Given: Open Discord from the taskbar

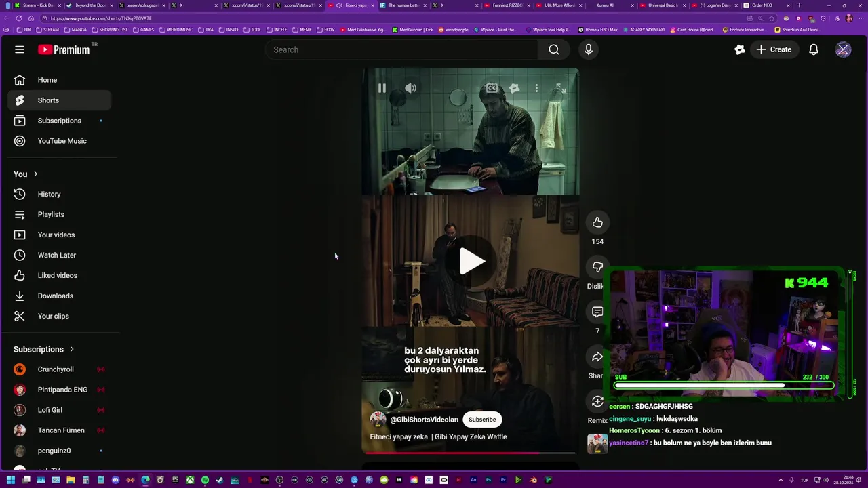Looking at the screenshot, I should [115, 480].
